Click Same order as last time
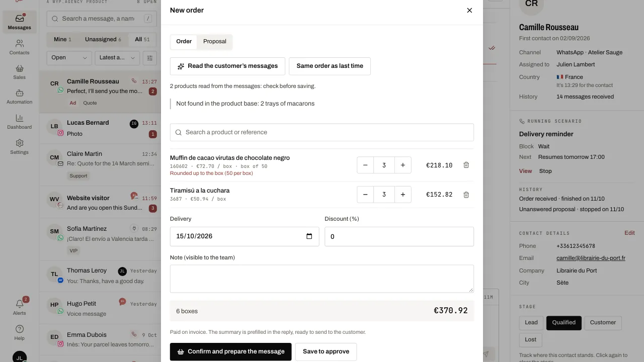644x362 pixels. [x=330, y=66]
